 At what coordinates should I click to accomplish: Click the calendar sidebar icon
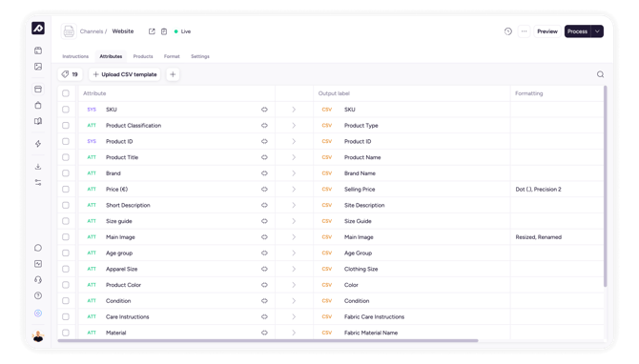38,51
